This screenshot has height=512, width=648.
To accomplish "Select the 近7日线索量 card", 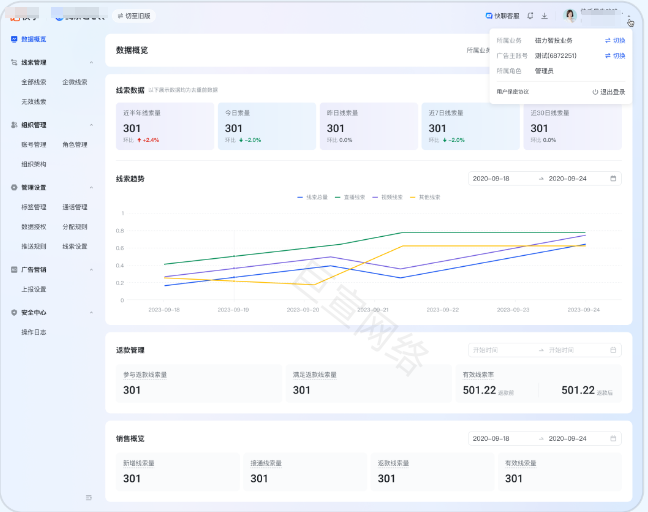I will (470, 126).
